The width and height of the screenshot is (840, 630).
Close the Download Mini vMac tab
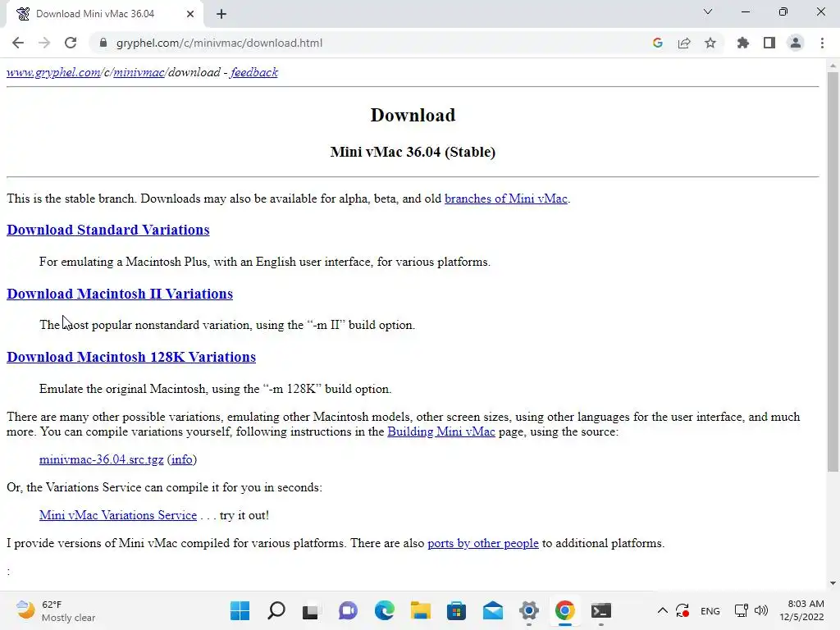point(190,14)
